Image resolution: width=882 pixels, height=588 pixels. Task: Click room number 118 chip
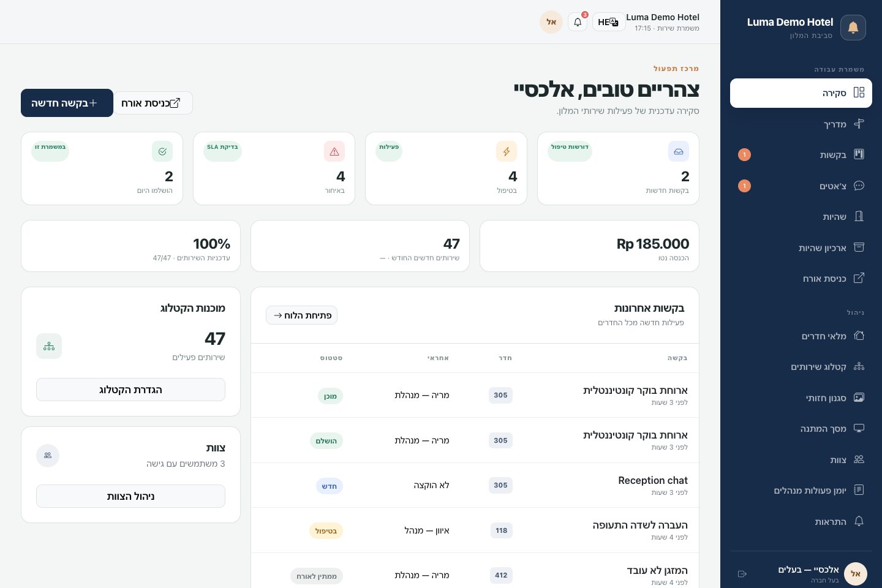pyautogui.click(x=502, y=530)
